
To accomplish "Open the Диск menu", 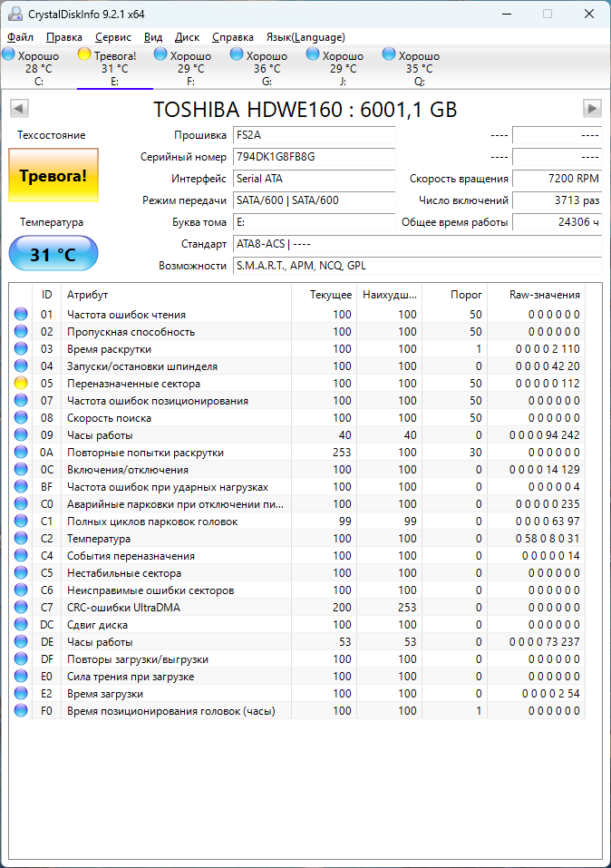I will point(187,37).
